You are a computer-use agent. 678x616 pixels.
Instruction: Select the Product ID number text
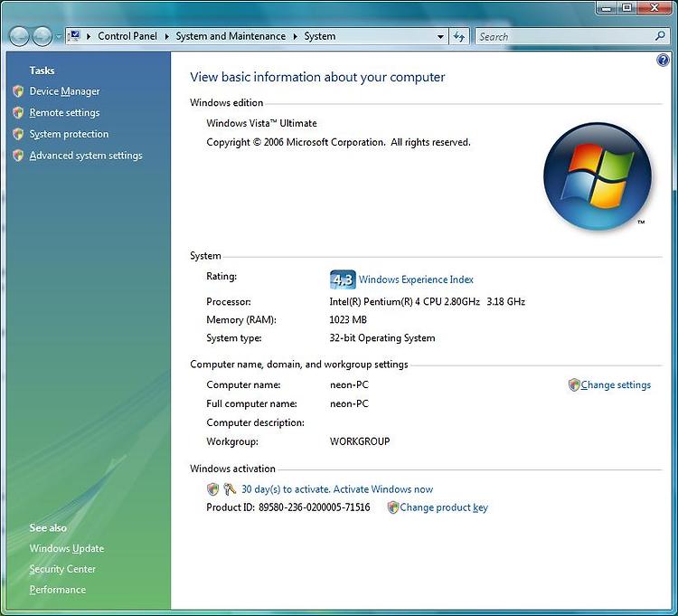tap(315, 507)
